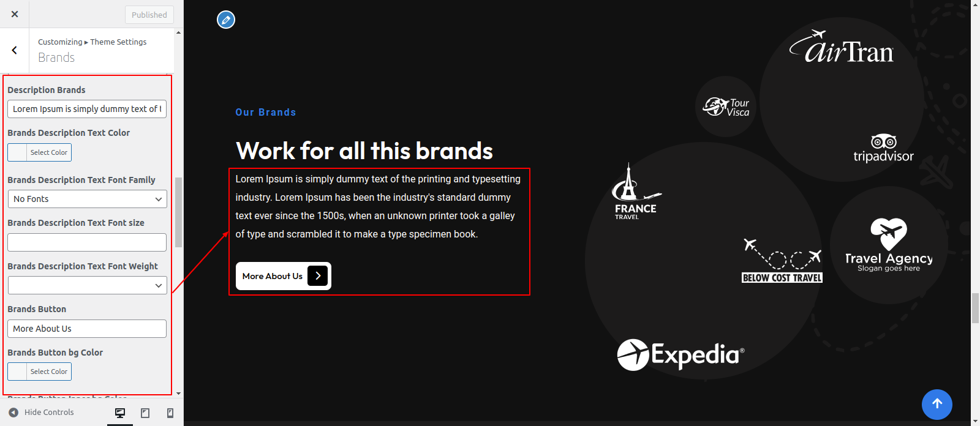Click the blue scroll-to-top arrow button

937,404
